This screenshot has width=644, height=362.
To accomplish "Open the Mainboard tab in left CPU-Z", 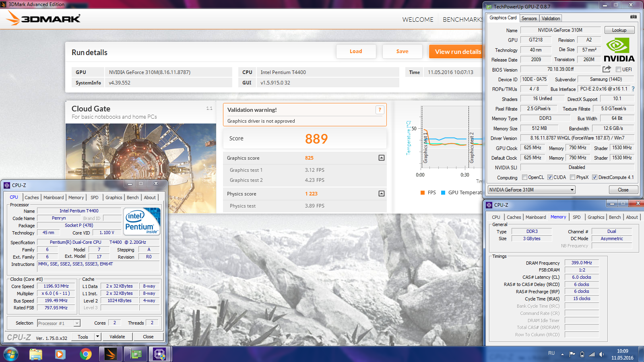I will tap(54, 197).
